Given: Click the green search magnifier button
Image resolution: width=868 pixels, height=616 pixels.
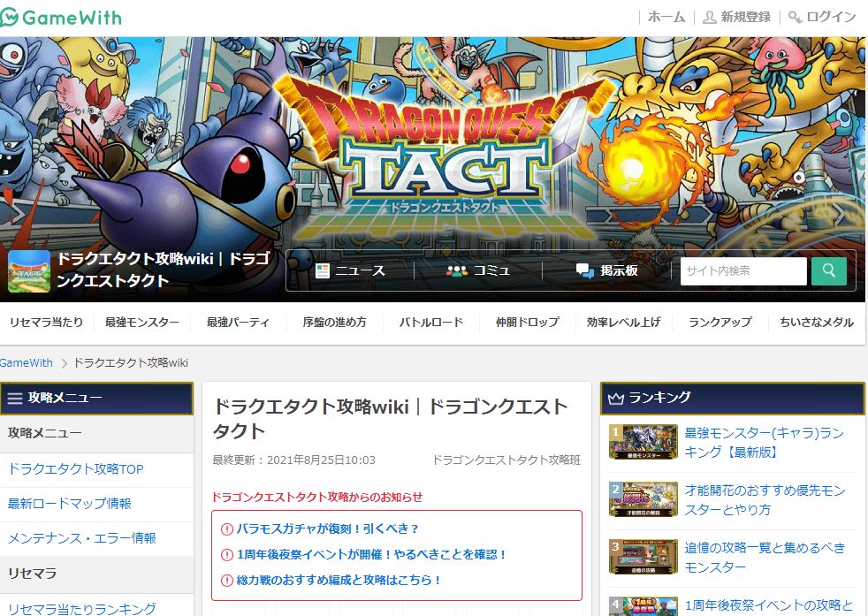Looking at the screenshot, I should coord(829,270).
